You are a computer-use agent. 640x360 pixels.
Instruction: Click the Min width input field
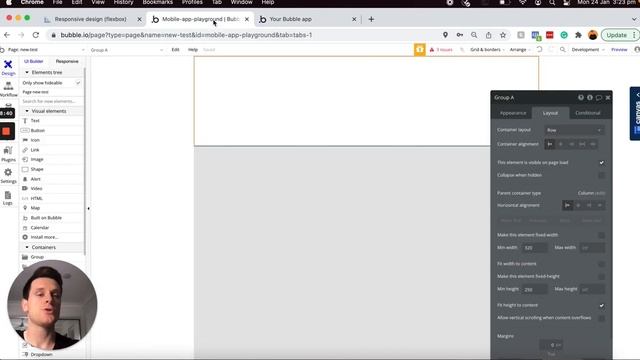(535, 248)
